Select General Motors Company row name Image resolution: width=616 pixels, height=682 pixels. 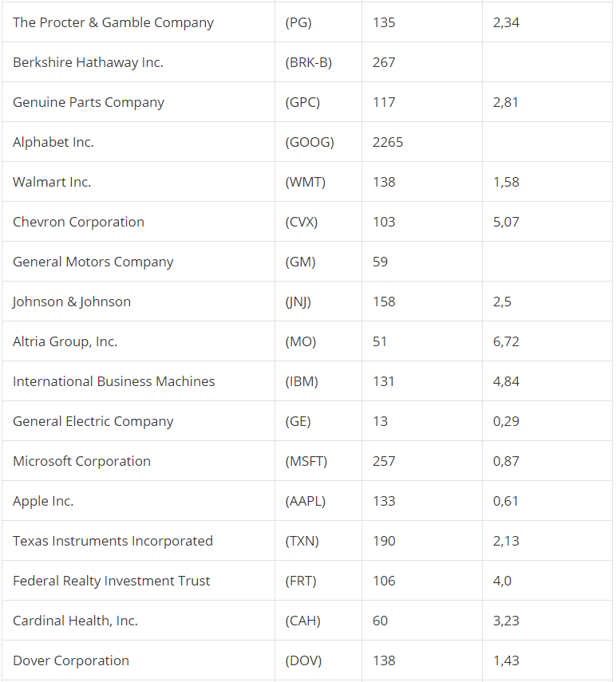(x=93, y=262)
